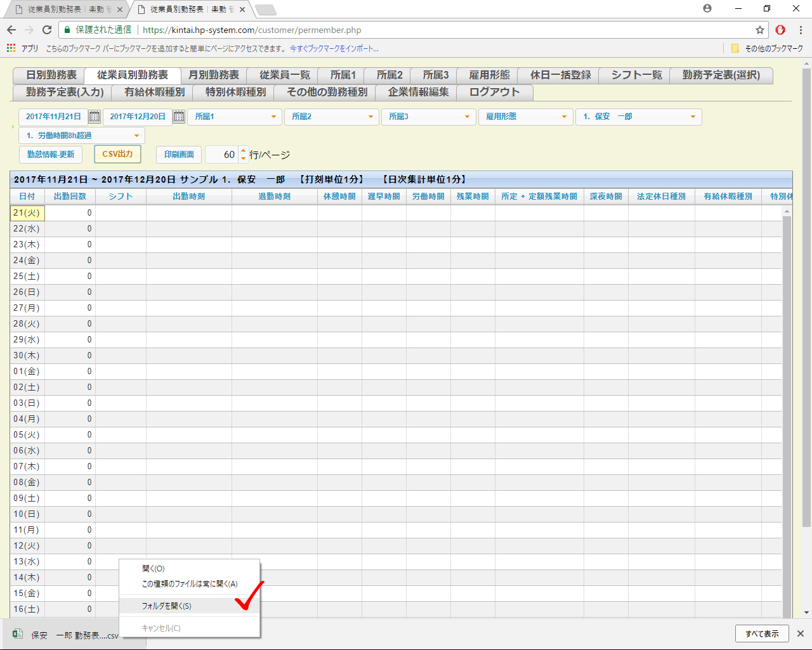The image size is (812, 650).
Task: Click the browser back arrow
Action: pyautogui.click(x=11, y=30)
